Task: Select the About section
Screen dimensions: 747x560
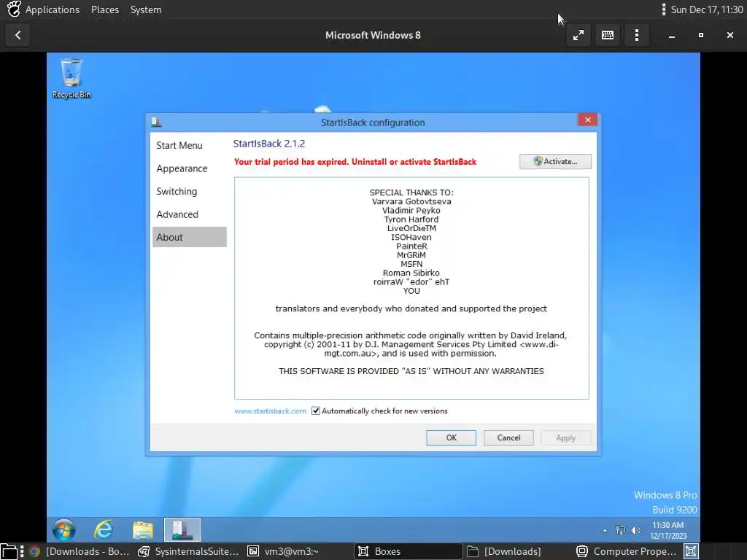Action: (189, 237)
